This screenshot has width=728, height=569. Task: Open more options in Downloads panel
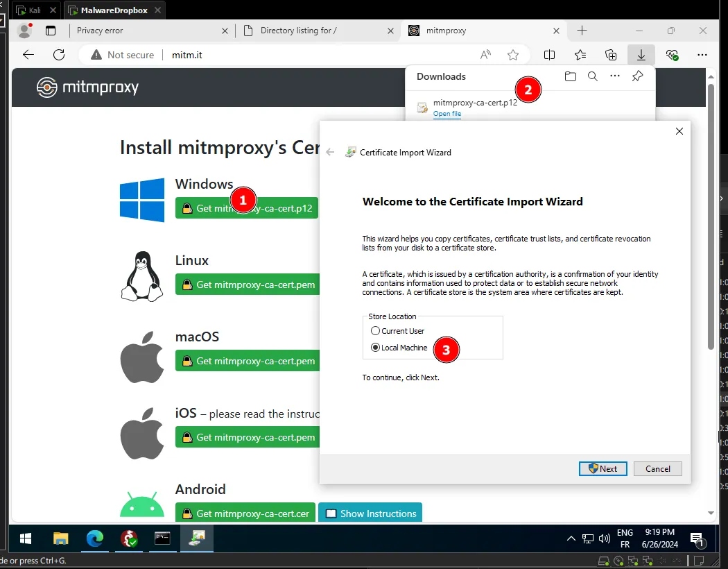click(x=614, y=77)
